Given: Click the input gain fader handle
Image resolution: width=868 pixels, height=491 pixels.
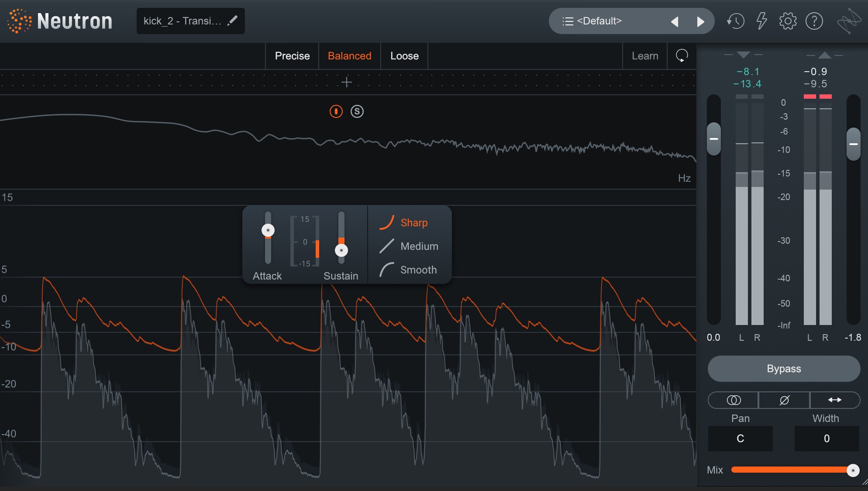Looking at the screenshot, I should point(714,139).
